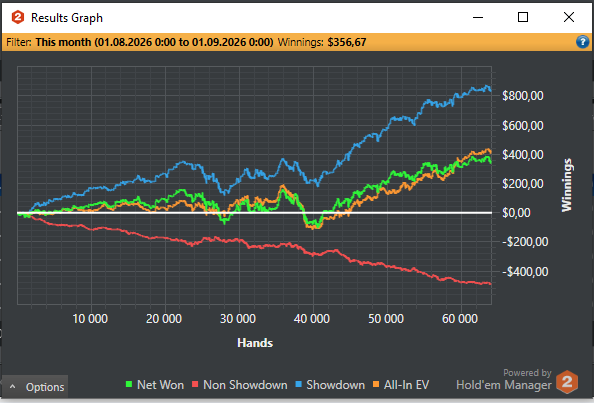Maximize the Results Graph window
The width and height of the screenshot is (594, 403).
point(523,17)
